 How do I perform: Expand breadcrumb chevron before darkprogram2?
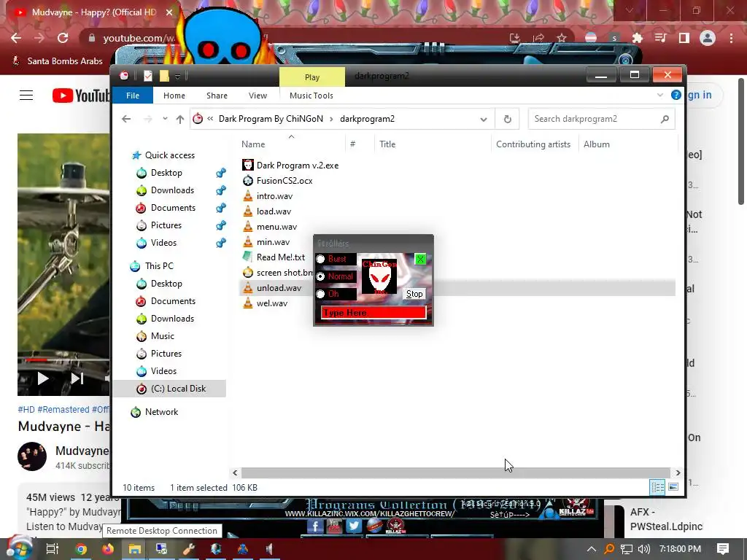click(x=332, y=119)
